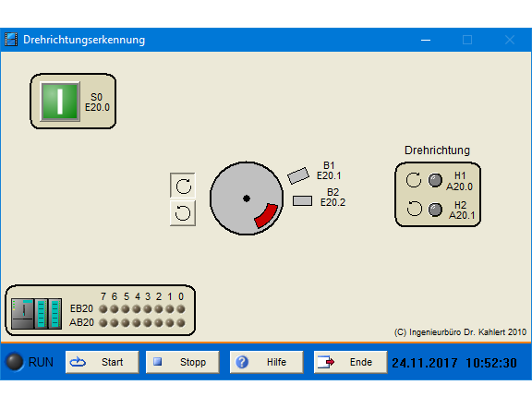Click the PLC module icon
This screenshot has height=409, width=532.
tap(36, 314)
